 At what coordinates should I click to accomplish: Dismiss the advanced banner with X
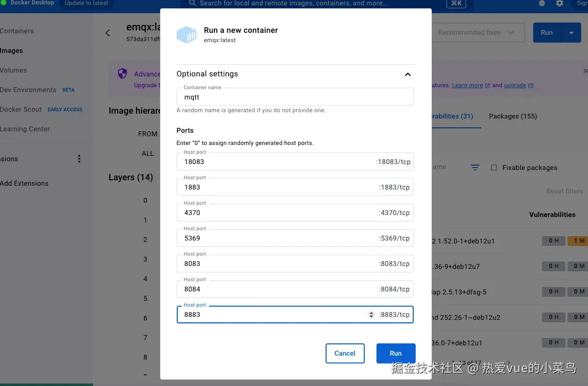pos(585,71)
